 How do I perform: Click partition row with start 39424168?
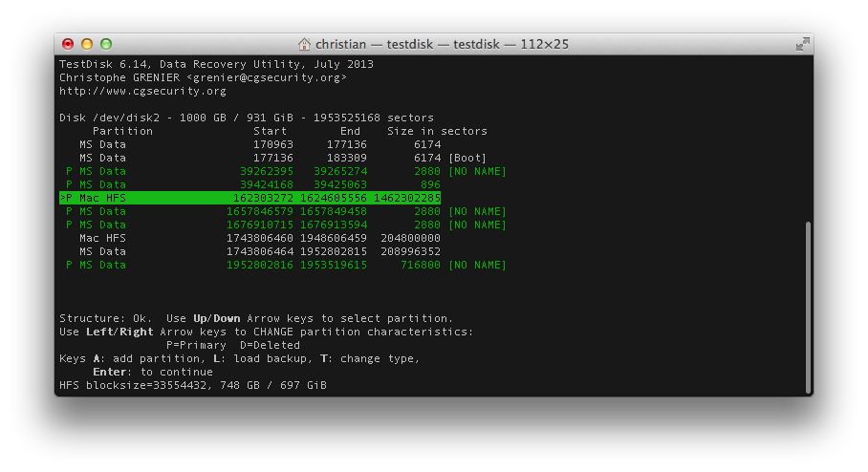(x=253, y=184)
